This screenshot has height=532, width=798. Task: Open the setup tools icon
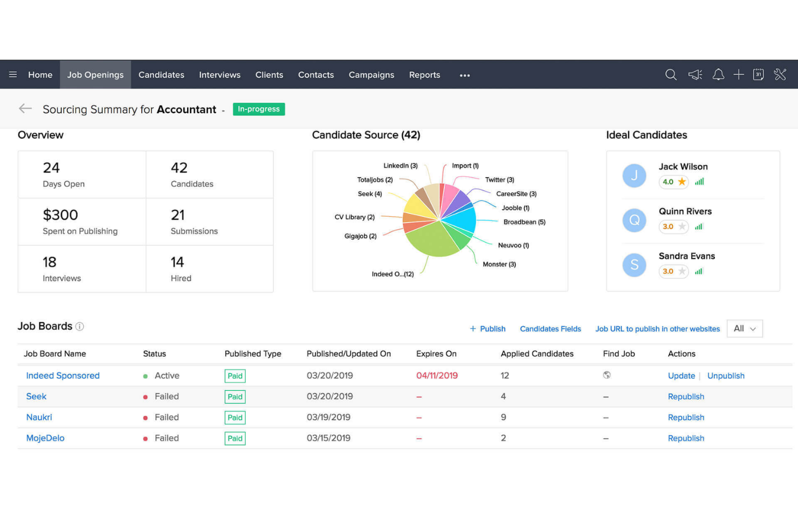[x=780, y=74]
